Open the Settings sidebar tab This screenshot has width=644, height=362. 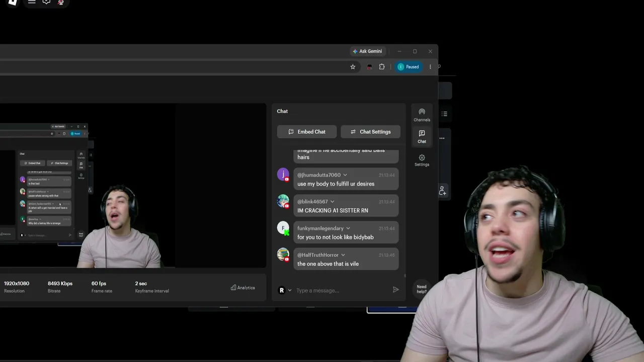422,160
